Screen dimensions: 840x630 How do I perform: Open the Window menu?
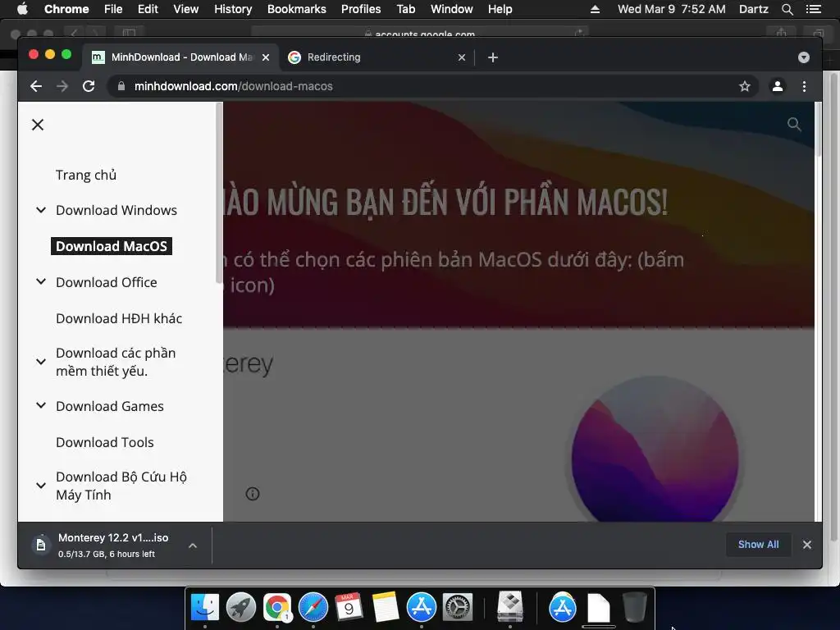[452, 9]
